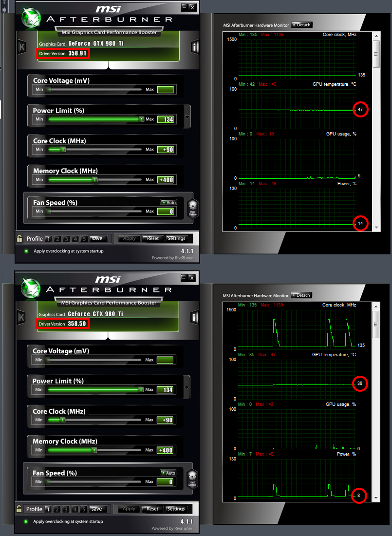Select Profile 4 slot in upper window

tap(75, 239)
